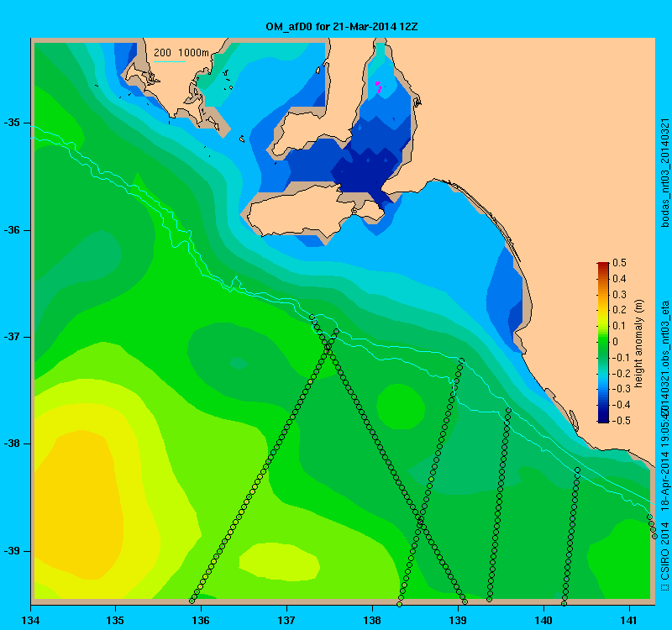Click longitude label 140
Viewport: 672px width, 630px height.
tap(543, 621)
